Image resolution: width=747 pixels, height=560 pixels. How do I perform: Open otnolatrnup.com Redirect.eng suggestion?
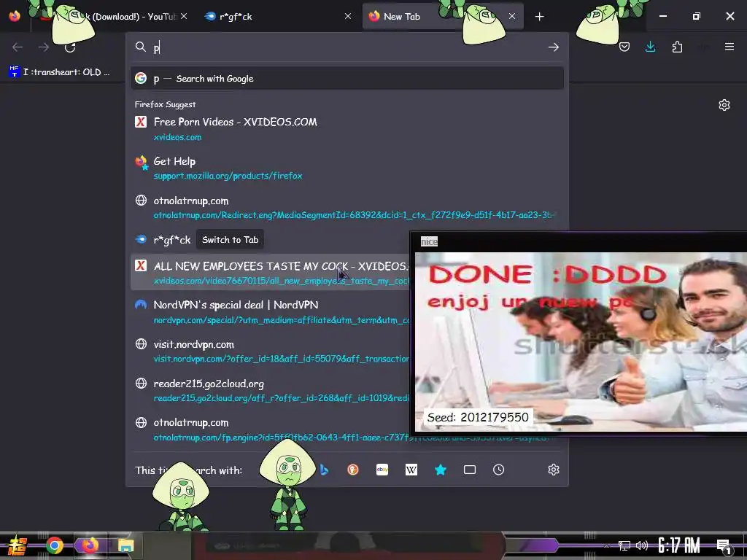pos(347,208)
